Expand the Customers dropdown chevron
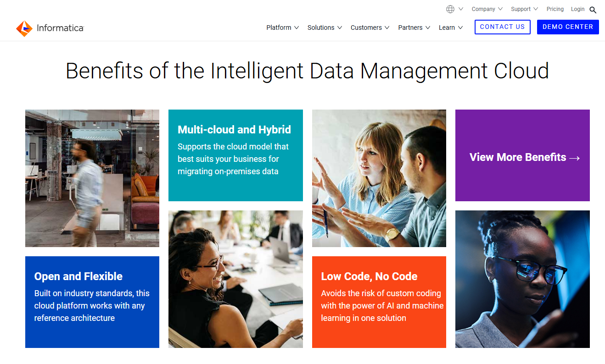Viewport: 605px width, 364px height. point(387,28)
